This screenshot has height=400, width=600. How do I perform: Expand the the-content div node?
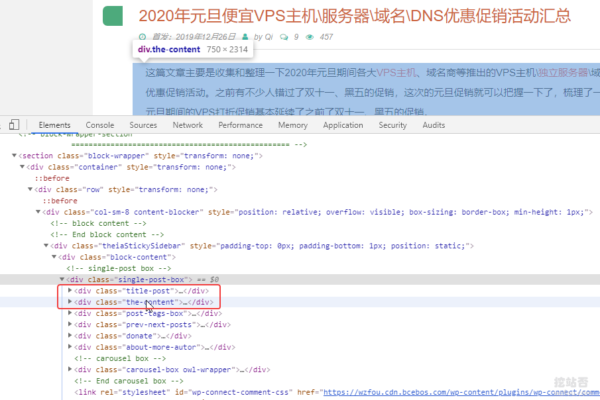[x=70, y=302]
